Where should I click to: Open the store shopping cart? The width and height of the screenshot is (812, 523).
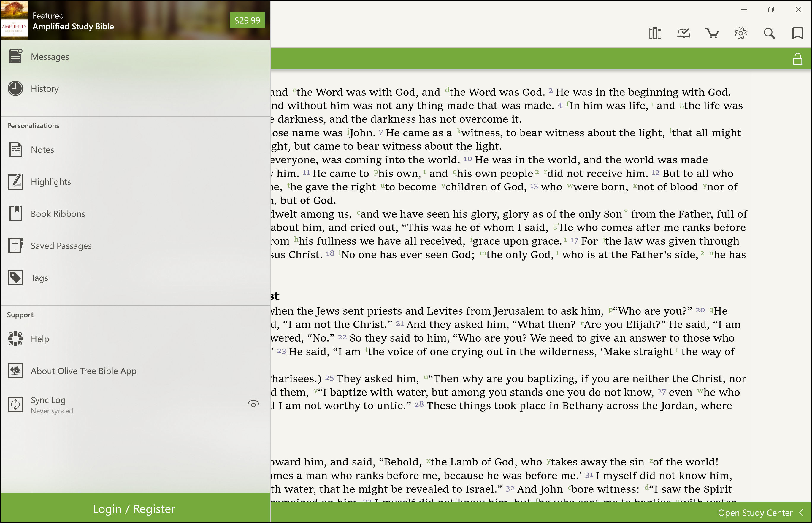(x=712, y=33)
